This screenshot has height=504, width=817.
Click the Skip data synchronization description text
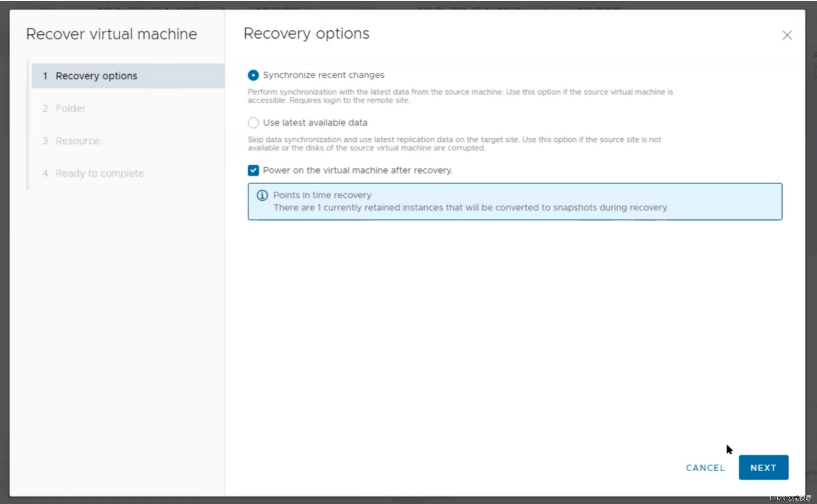tap(454, 144)
